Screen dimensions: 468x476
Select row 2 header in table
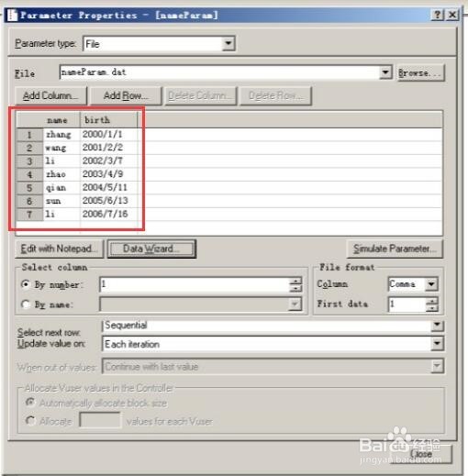[x=29, y=148]
